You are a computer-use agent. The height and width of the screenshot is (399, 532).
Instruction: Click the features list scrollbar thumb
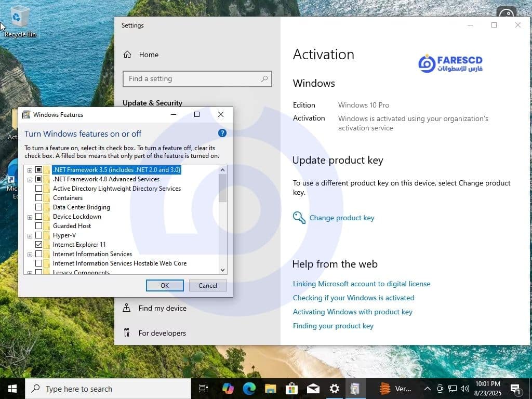[x=222, y=188]
